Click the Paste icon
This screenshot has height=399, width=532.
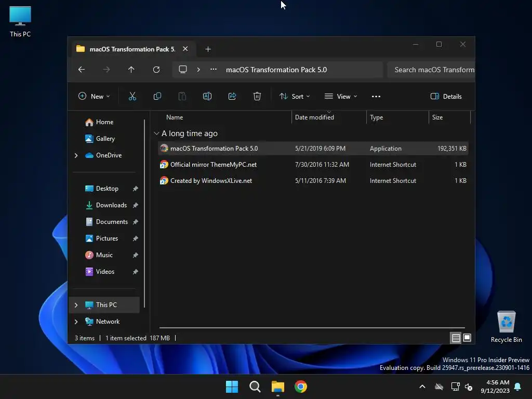182,96
